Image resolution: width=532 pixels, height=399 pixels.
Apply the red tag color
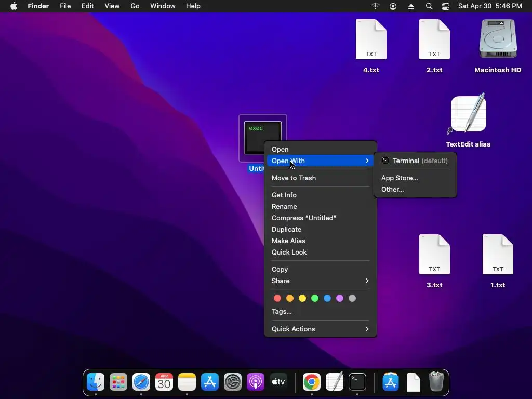point(277,298)
